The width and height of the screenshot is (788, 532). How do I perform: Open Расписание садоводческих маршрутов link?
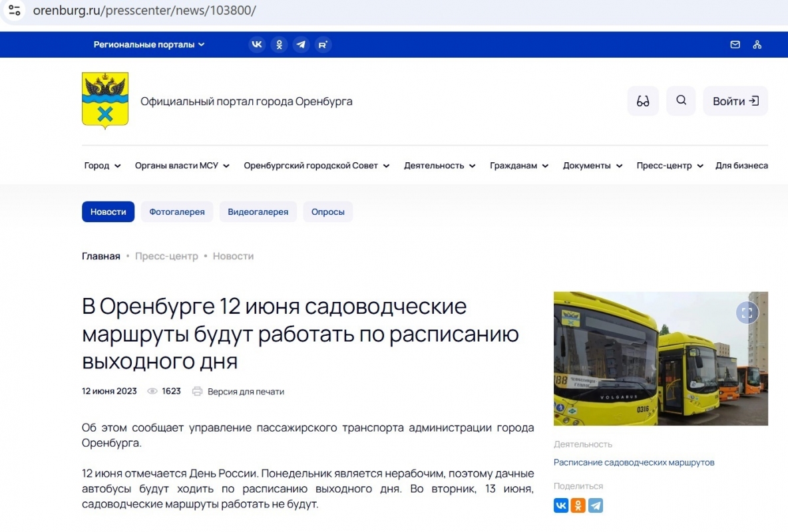pyautogui.click(x=634, y=462)
